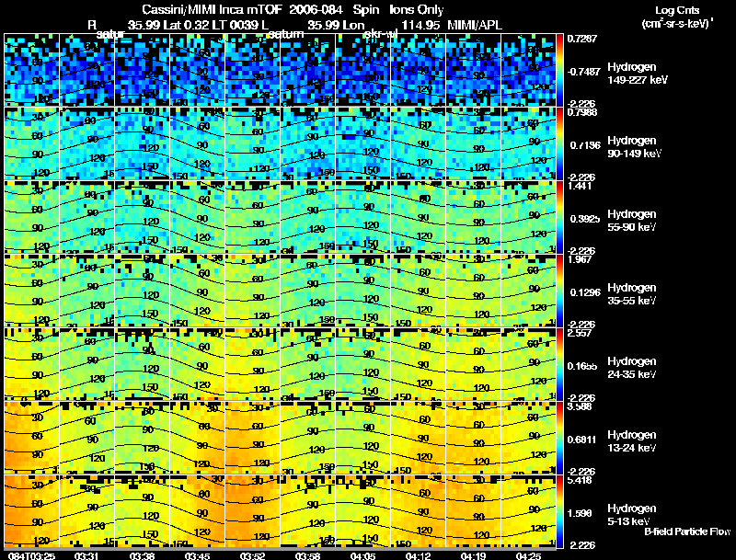Click the 'MIMI/APL' text in the header
736x560 pixels.
point(475,26)
